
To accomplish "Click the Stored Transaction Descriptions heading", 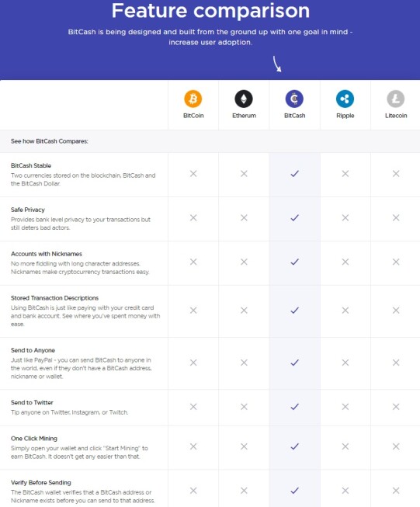I will [54, 298].
